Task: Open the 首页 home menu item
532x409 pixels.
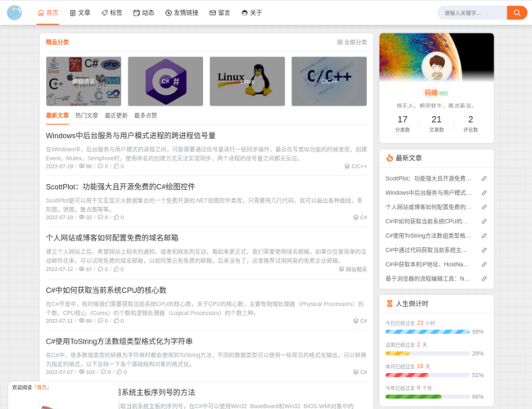Action: pyautogui.click(x=47, y=13)
